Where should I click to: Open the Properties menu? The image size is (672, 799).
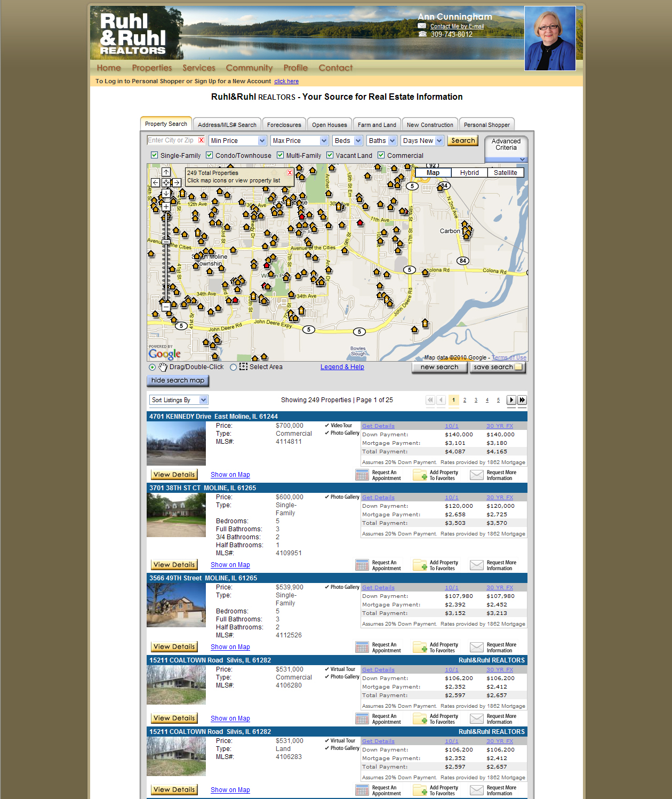[152, 68]
